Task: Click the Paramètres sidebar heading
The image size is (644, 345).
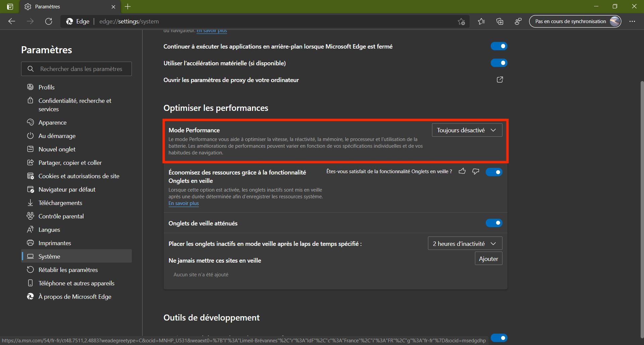Action: click(x=47, y=50)
